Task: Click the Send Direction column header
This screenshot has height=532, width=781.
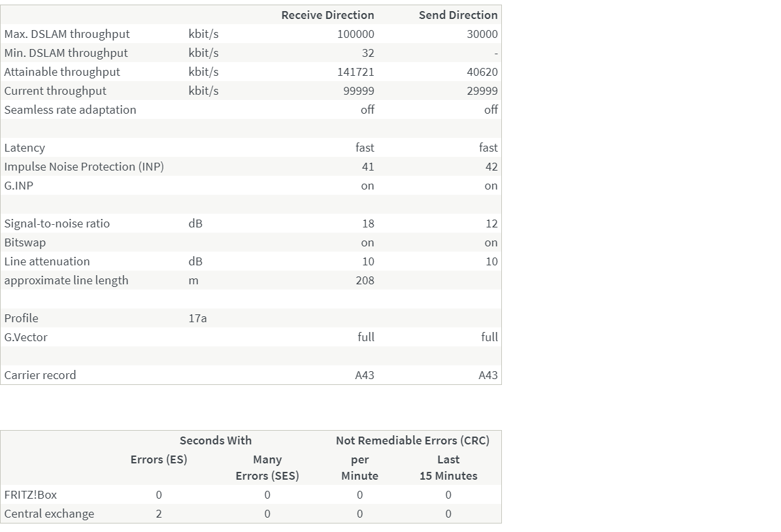Action: point(457,15)
